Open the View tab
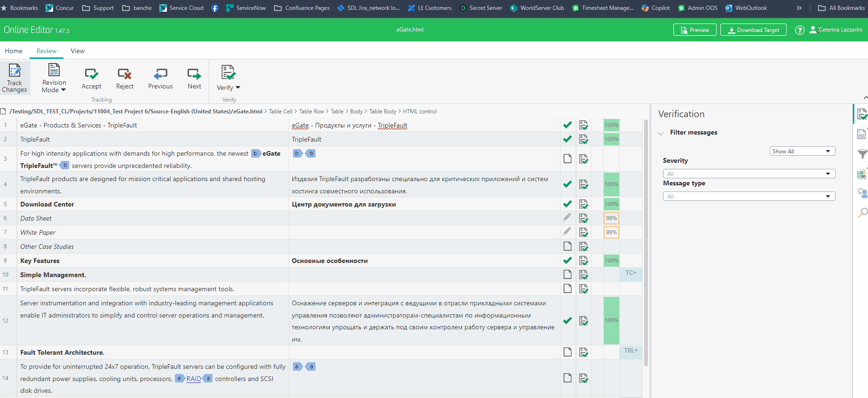Screen dimensions: 868x398 78,51
